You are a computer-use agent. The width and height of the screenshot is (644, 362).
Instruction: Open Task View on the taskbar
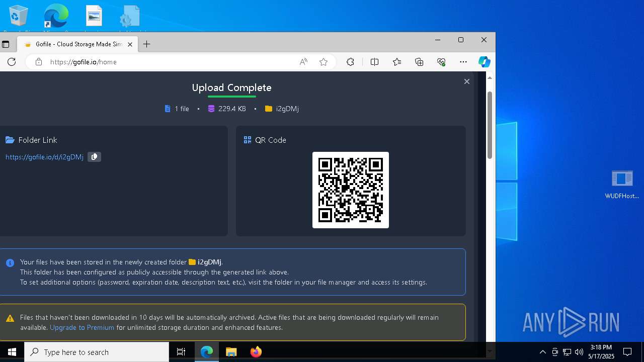[181, 352]
